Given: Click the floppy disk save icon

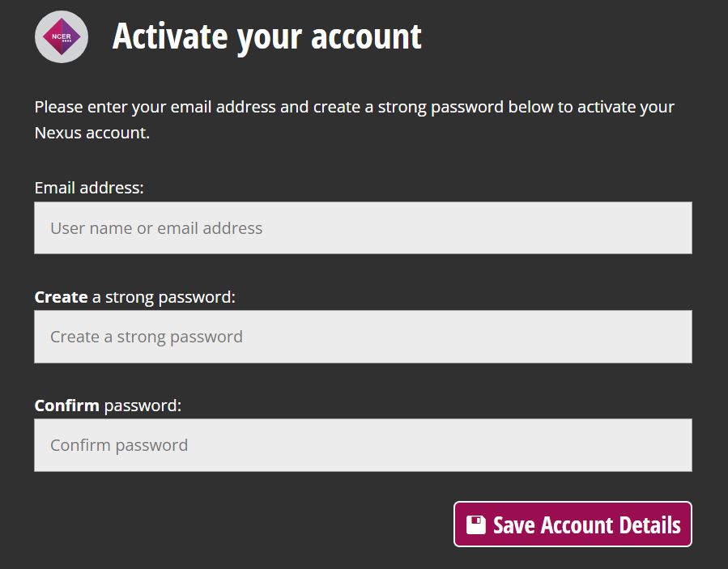Looking at the screenshot, I should pos(476,524).
